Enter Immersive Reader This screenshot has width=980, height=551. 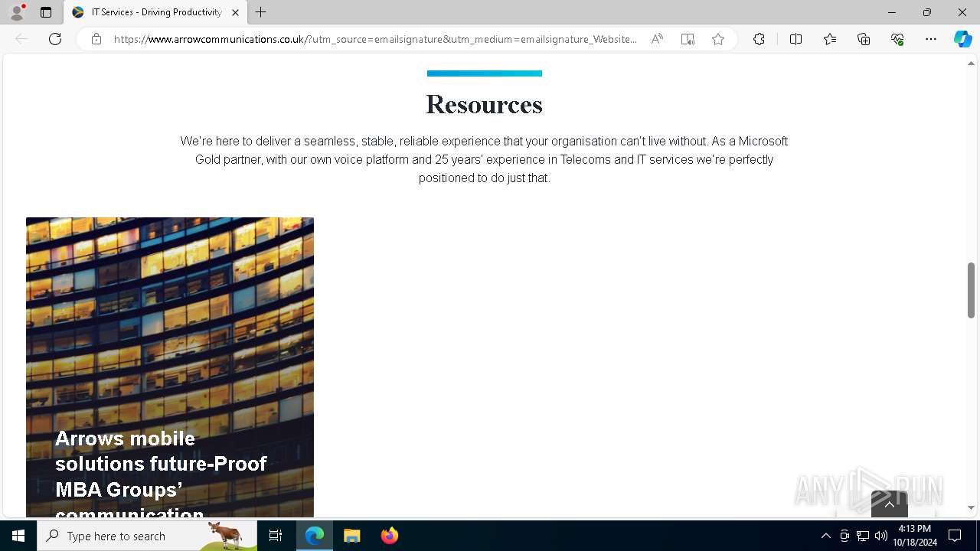[x=688, y=39]
